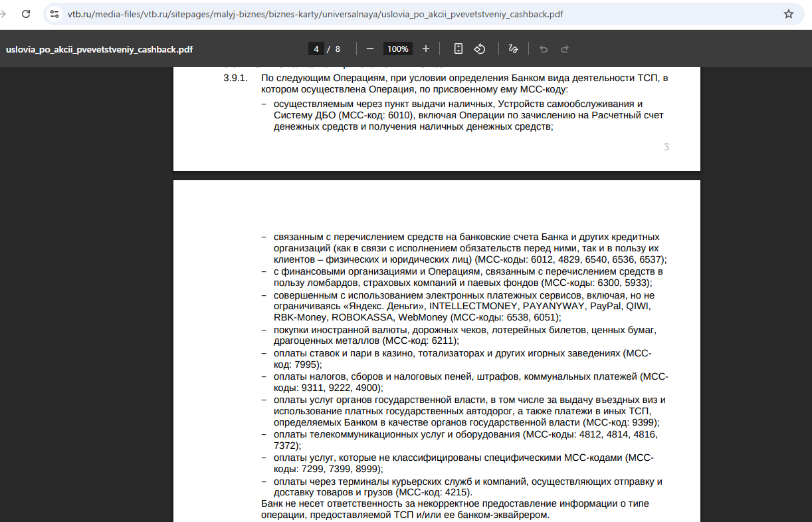The width and height of the screenshot is (812, 522).
Task: Click the clause number 3.9.1.
Action: (x=235, y=78)
